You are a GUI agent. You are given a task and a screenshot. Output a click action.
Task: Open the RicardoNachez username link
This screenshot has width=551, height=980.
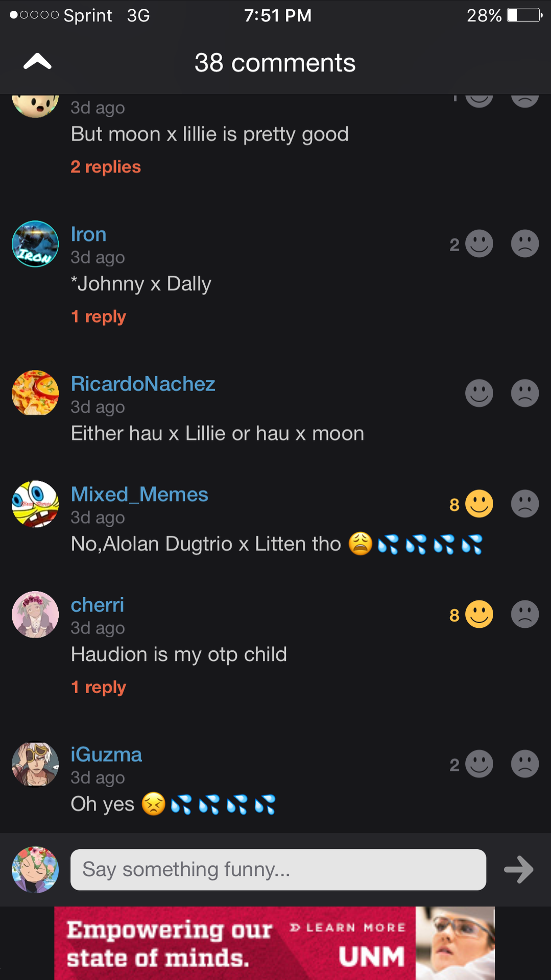143,384
